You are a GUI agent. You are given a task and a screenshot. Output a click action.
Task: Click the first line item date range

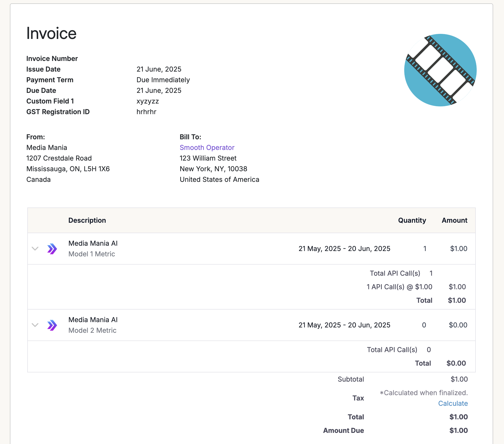click(x=344, y=249)
